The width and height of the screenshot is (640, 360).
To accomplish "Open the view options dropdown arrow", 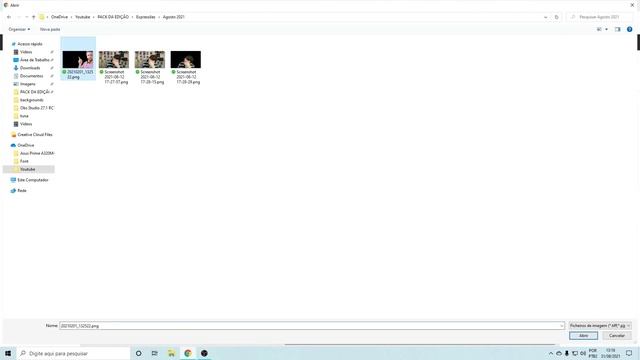I will [x=607, y=29].
